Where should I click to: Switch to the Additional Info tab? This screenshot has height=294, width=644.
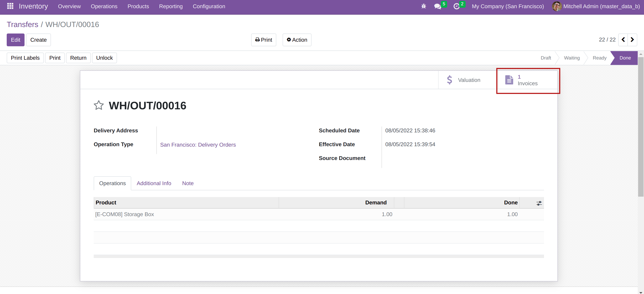[154, 183]
